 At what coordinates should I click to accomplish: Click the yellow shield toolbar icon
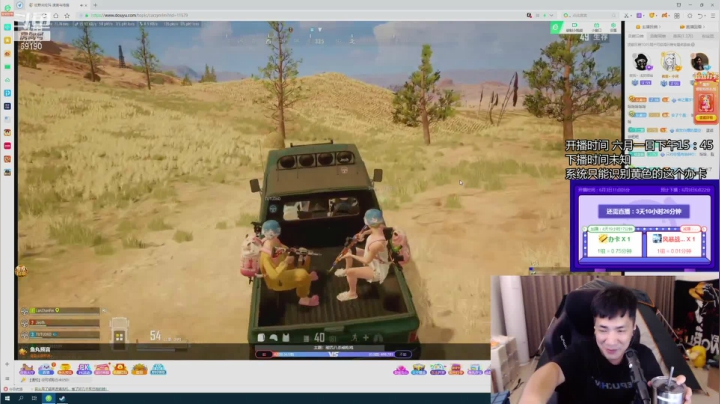click(652, 15)
